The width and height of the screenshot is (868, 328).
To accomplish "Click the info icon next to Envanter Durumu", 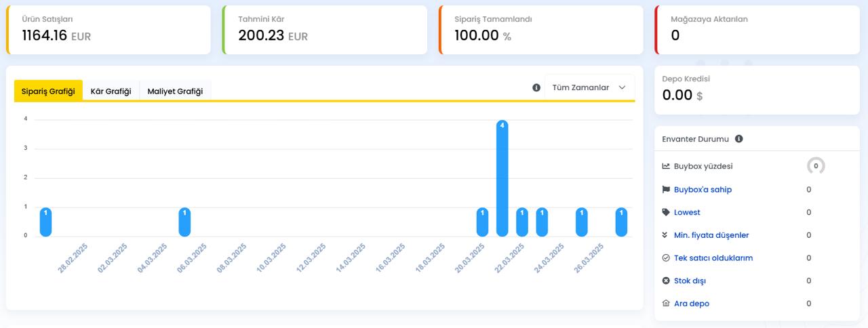I will click(x=738, y=139).
